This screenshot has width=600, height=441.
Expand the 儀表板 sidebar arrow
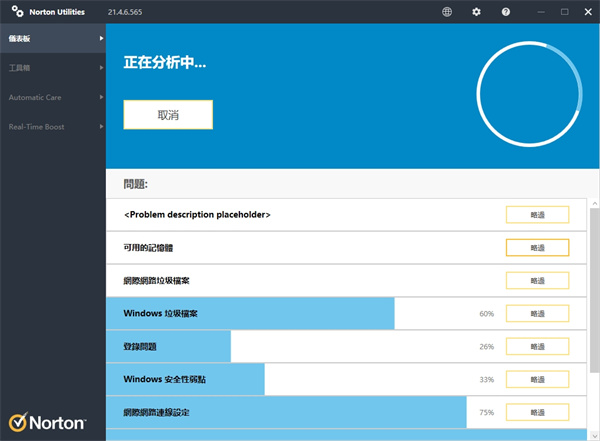coord(101,39)
